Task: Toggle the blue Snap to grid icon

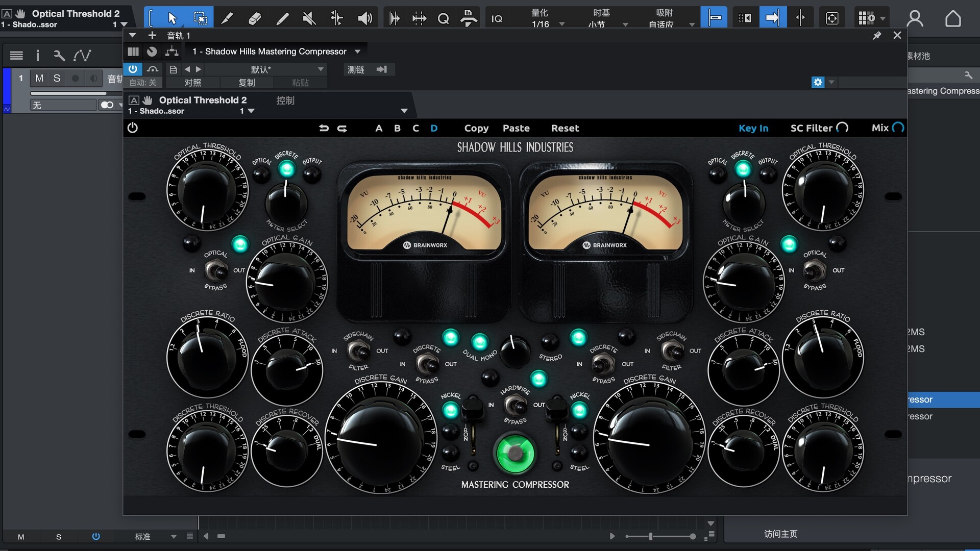Action: tap(714, 18)
